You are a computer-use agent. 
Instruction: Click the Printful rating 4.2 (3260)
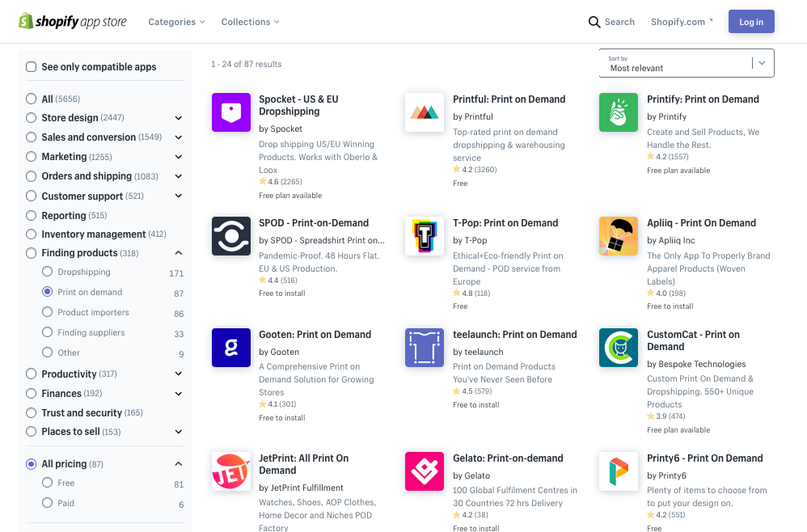click(x=475, y=169)
